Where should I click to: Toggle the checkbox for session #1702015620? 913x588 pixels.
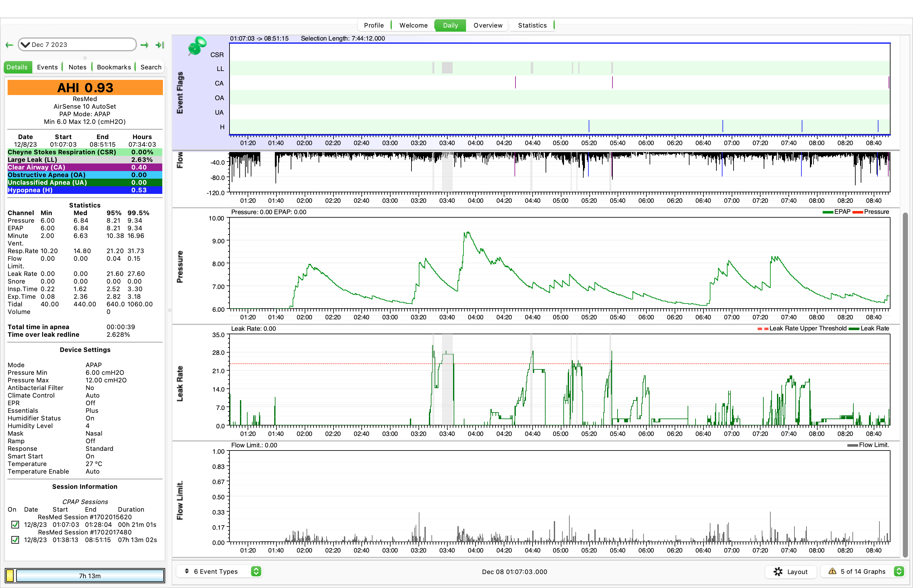click(15, 525)
